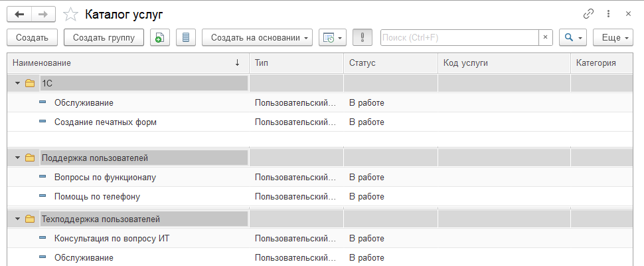644x266 pixels.
Task: Click item icon beside Вопросы по функционалу
Action: pyautogui.click(x=42, y=177)
